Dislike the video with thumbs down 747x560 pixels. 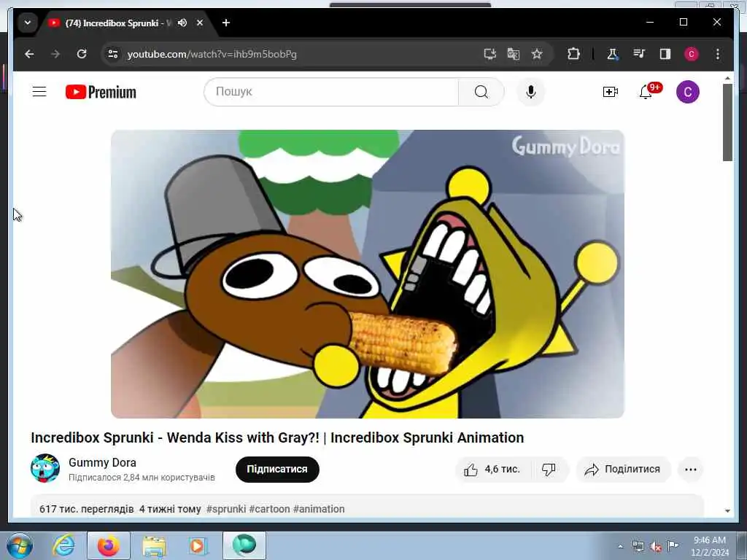[549, 470]
